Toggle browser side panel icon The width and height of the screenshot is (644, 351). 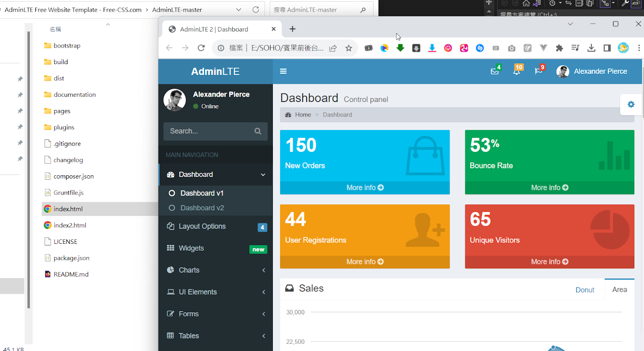pos(607,48)
